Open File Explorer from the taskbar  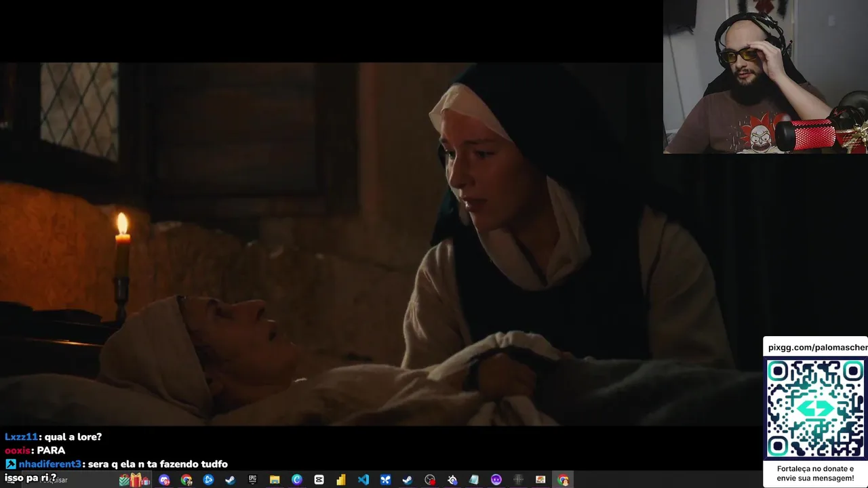coord(275,480)
